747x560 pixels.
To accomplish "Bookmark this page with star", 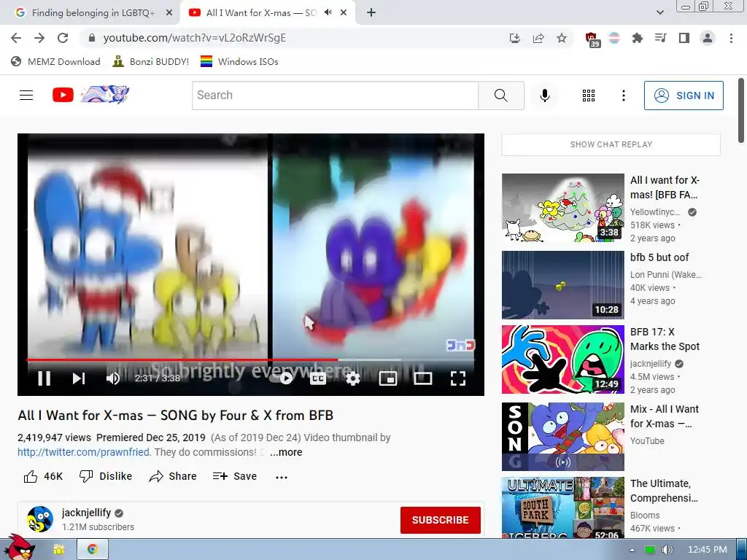I will [x=562, y=38].
